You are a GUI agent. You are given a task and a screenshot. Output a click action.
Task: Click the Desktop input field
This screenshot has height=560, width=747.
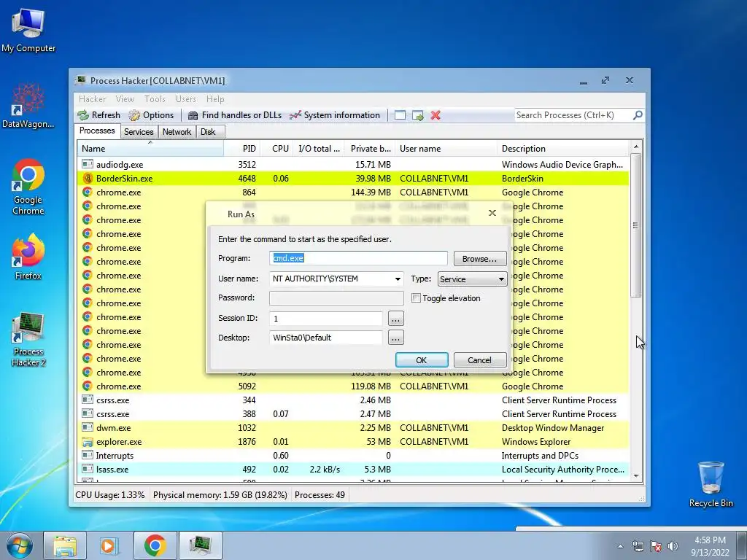tap(326, 338)
